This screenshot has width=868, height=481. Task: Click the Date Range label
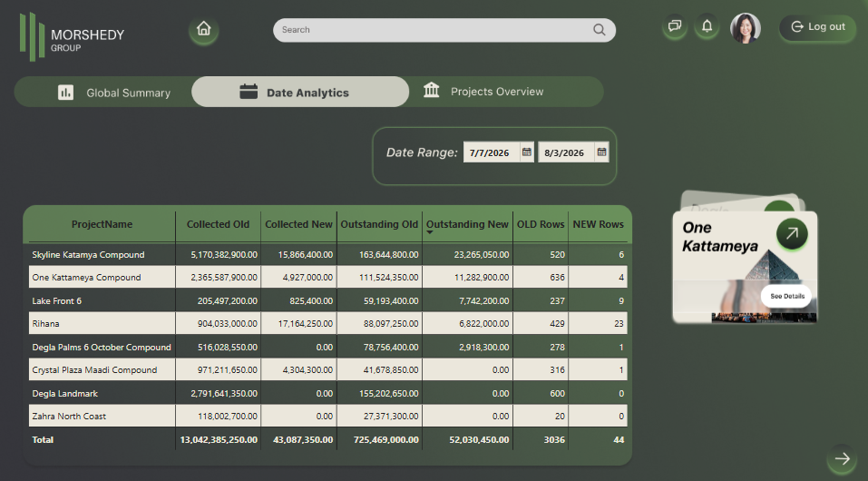click(x=422, y=152)
